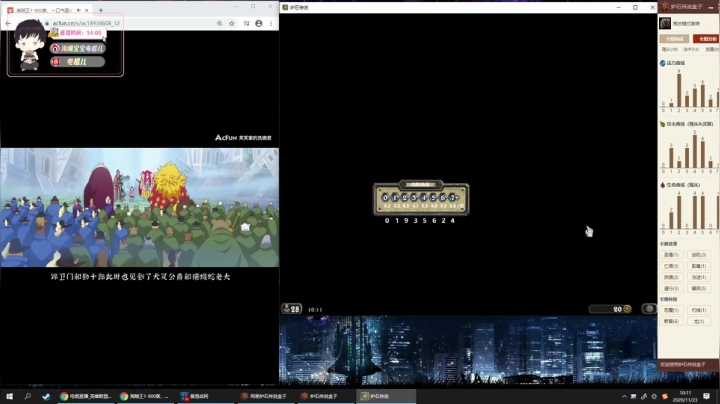Screen dimensions: 720x404
Task: Click the 20 gold coin counter
Action: (610, 309)
